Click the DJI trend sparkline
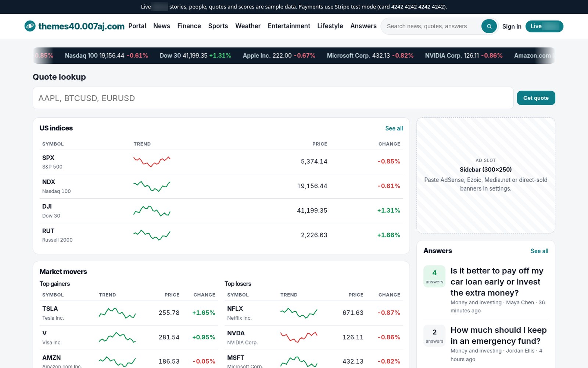The image size is (588, 368). coord(152,210)
